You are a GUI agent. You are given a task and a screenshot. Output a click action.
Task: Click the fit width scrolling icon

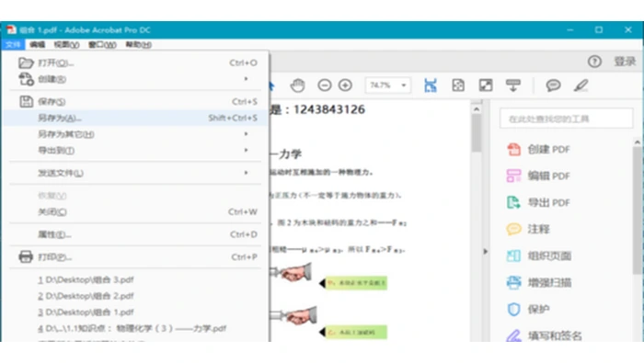[x=431, y=85]
